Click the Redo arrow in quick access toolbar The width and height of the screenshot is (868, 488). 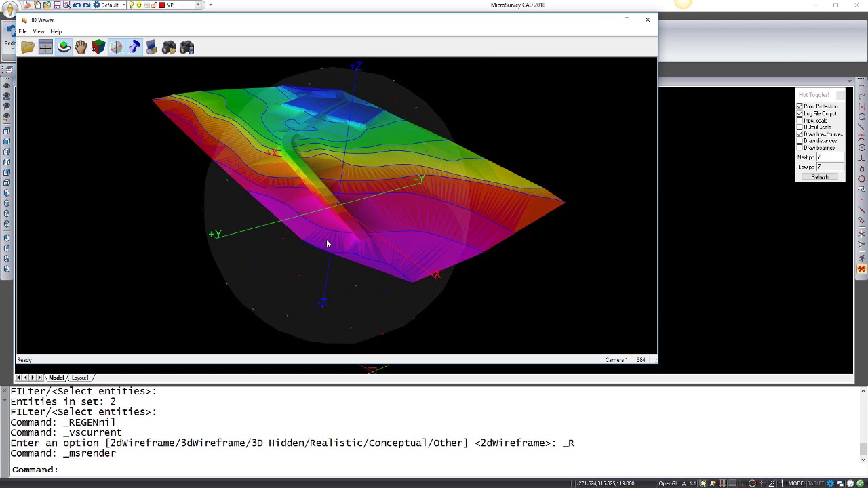pos(86,5)
